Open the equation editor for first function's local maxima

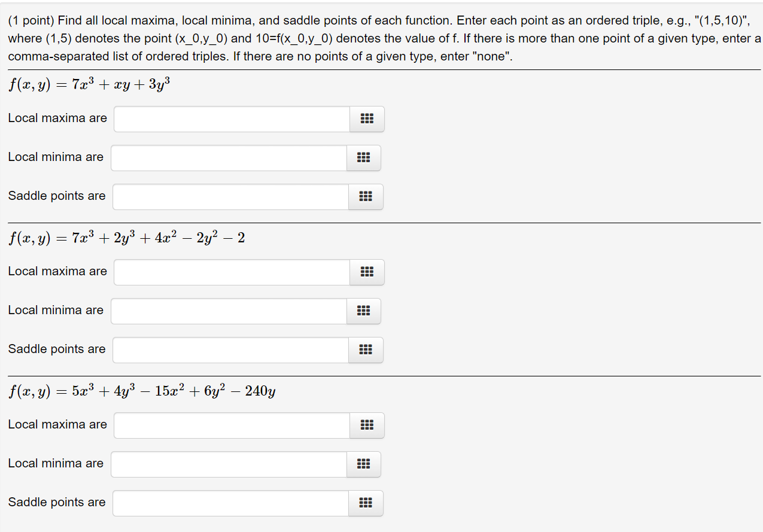pos(367,118)
